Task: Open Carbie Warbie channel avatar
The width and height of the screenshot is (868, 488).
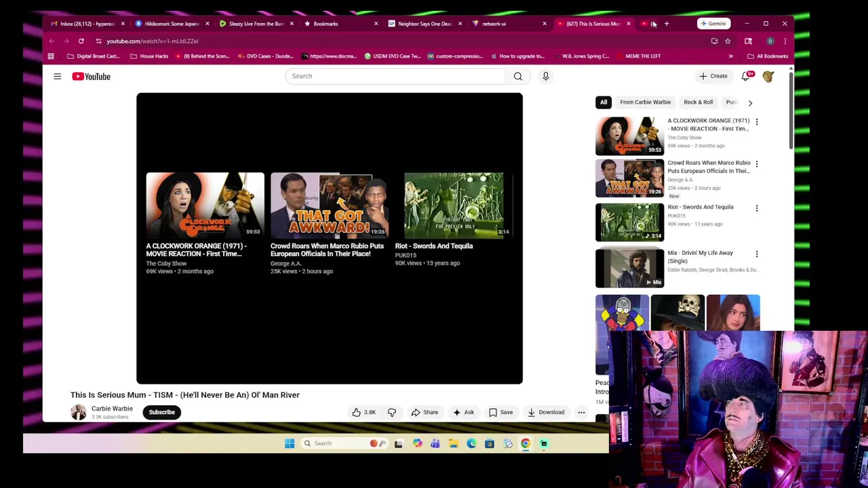Action: point(79,412)
